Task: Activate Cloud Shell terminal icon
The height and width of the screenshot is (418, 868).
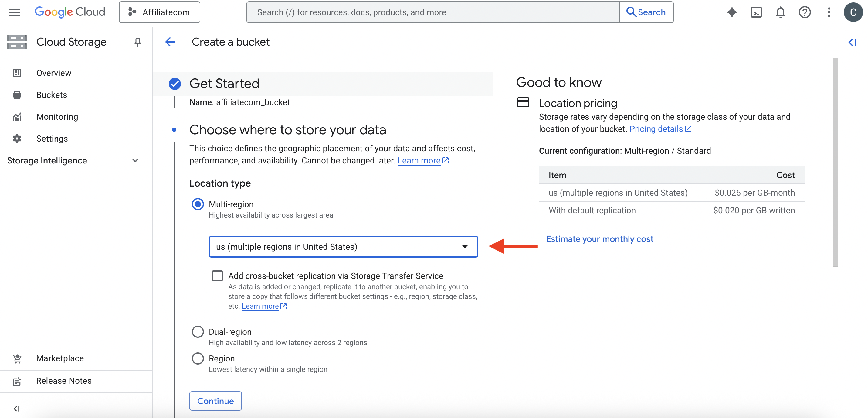Action: click(x=756, y=12)
